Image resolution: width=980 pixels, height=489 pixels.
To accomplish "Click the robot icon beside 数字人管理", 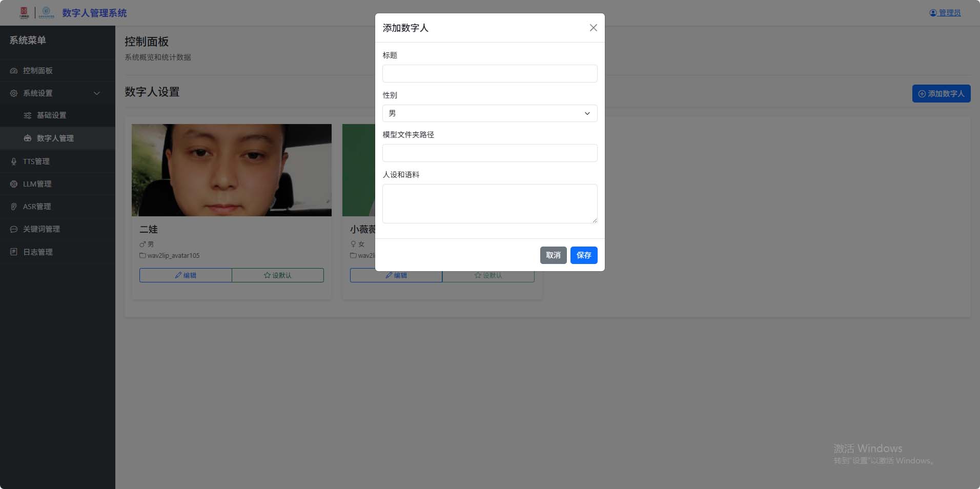I will click(28, 138).
